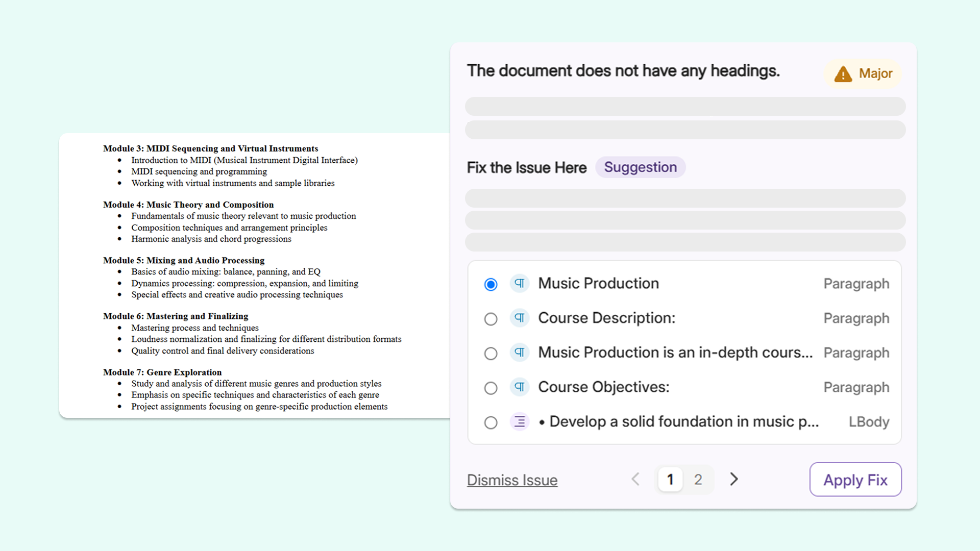Click the list body icon beside 'Develop a solid foundation'
980x551 pixels.
coord(520,421)
